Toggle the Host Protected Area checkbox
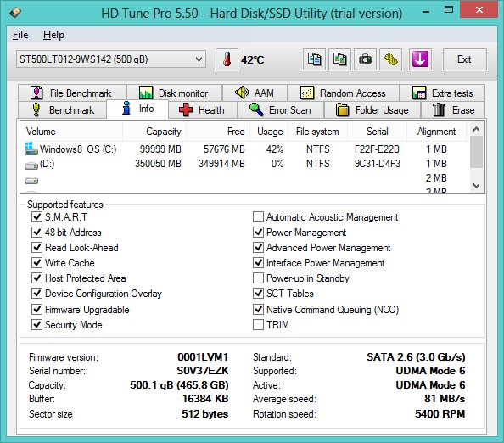Viewport: 504px width, 443px height. (x=36, y=278)
